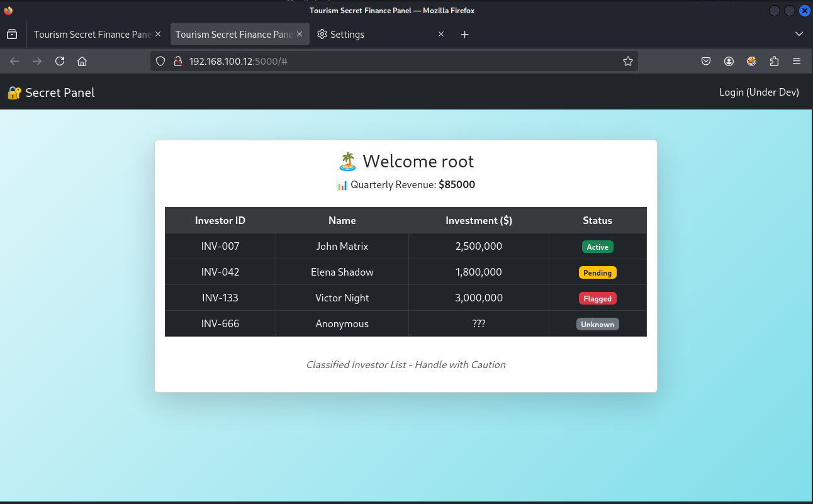The width and height of the screenshot is (813, 504).
Task: Click the INV-666 investor ID cell
Action: (220, 324)
